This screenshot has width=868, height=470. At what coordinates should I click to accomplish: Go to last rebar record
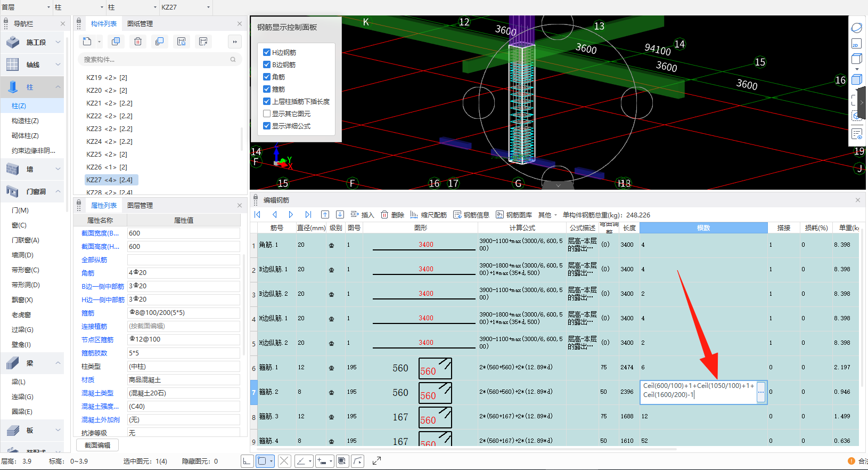[x=308, y=214]
